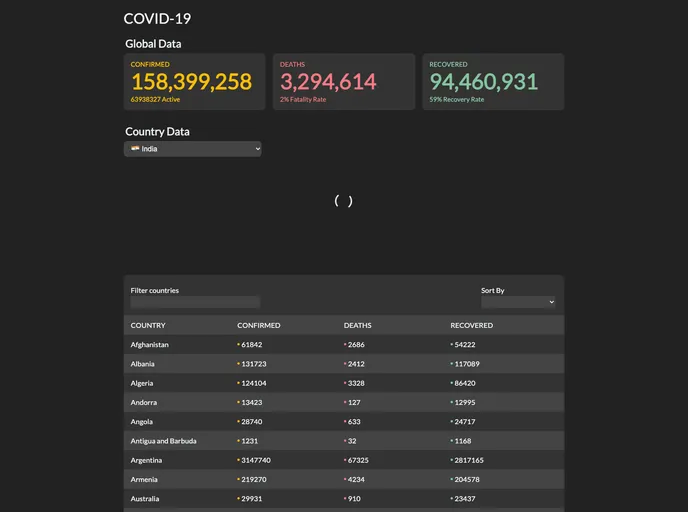Click the Global Data heading

pyautogui.click(x=153, y=44)
